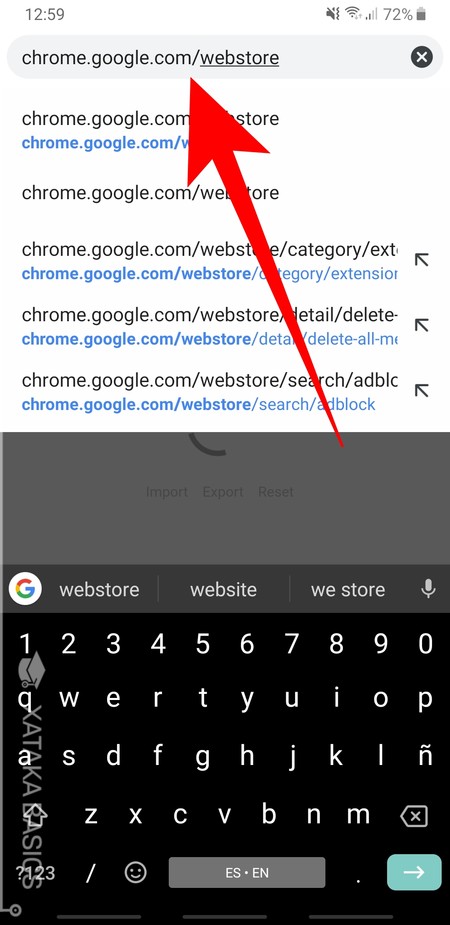This screenshot has width=450, height=925.
Task: Insert the search/adblock suggestion using its arrow
Action: click(421, 391)
